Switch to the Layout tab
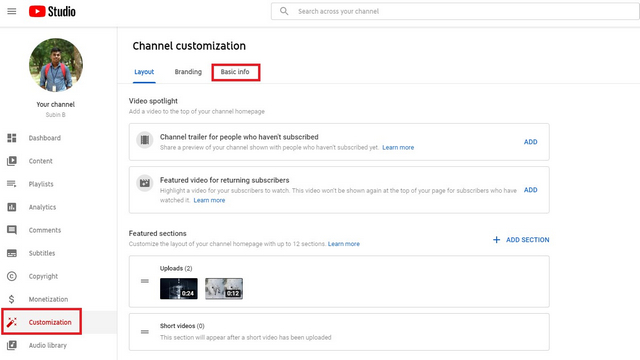The image size is (640, 360). click(x=144, y=72)
